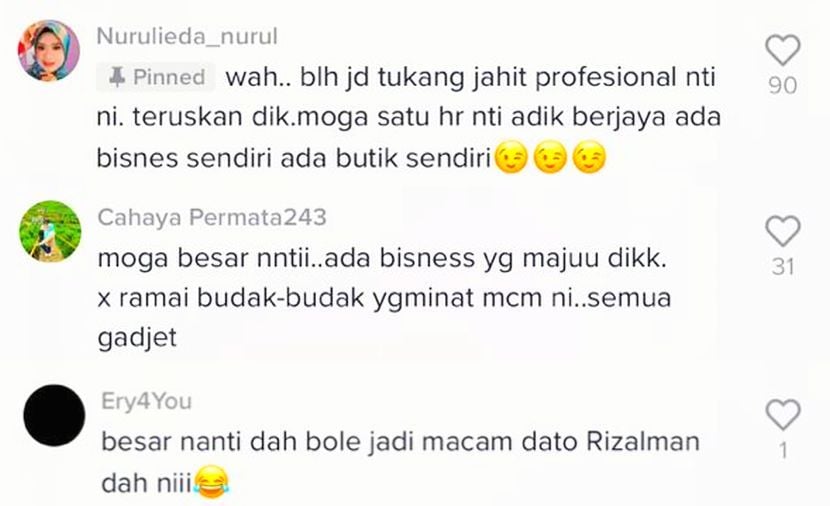The width and height of the screenshot is (830, 506).
Task: View Cahaya Permata243's avatar
Action: pyautogui.click(x=50, y=231)
